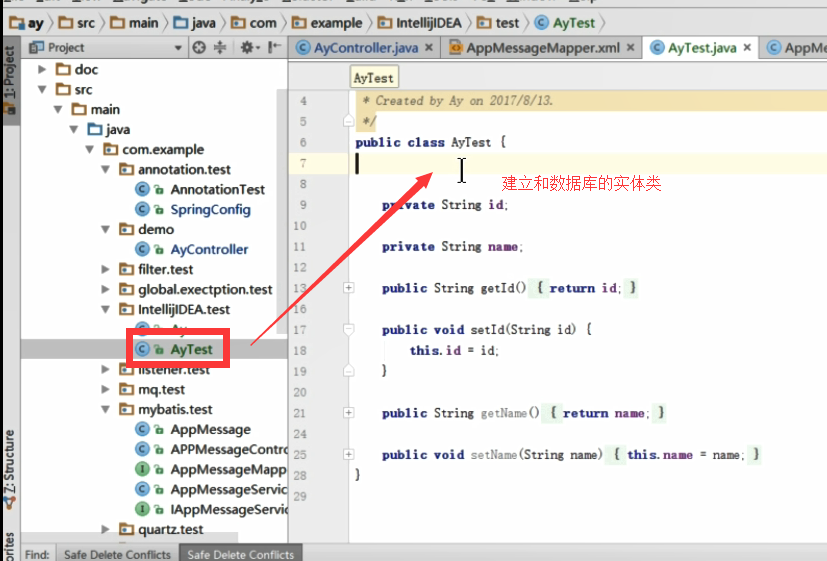Click the com breadcrumb
827x561 pixels.
[254, 23]
